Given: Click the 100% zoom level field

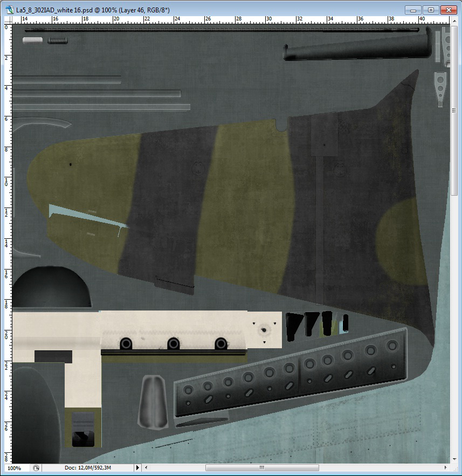Looking at the screenshot, I should click(x=17, y=468).
